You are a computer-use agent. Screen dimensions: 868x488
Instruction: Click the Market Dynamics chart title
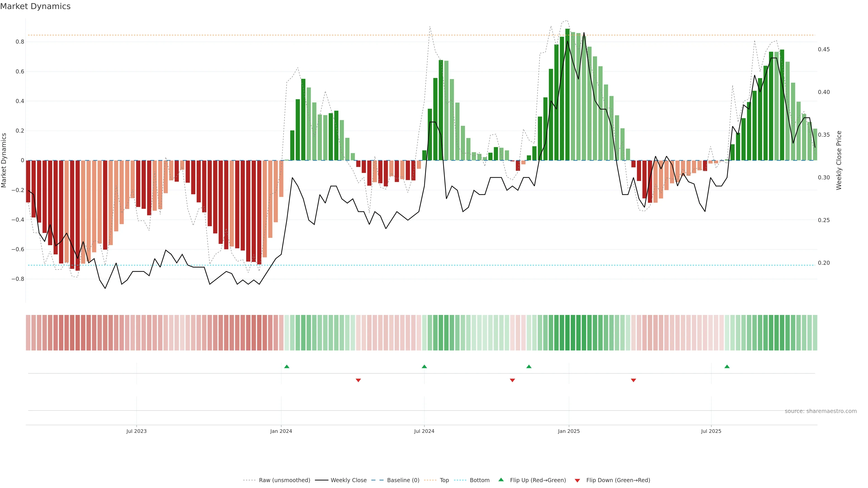pyautogui.click(x=35, y=6)
